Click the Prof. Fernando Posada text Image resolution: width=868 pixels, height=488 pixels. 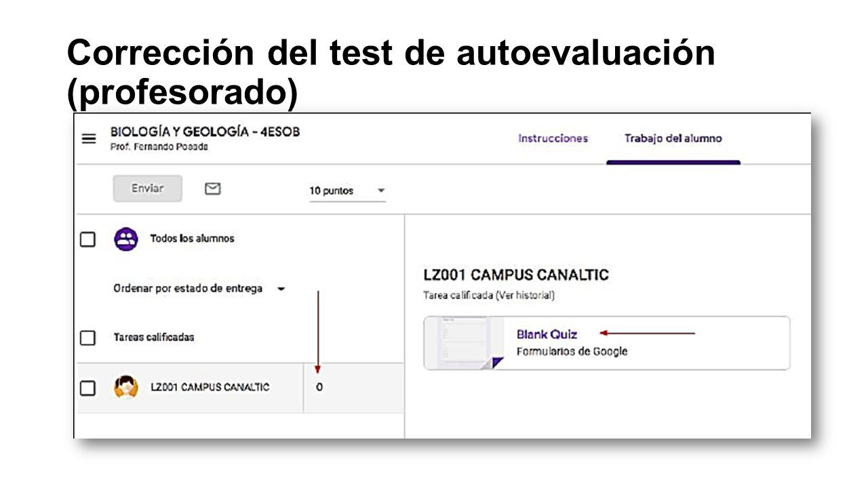[x=159, y=147]
